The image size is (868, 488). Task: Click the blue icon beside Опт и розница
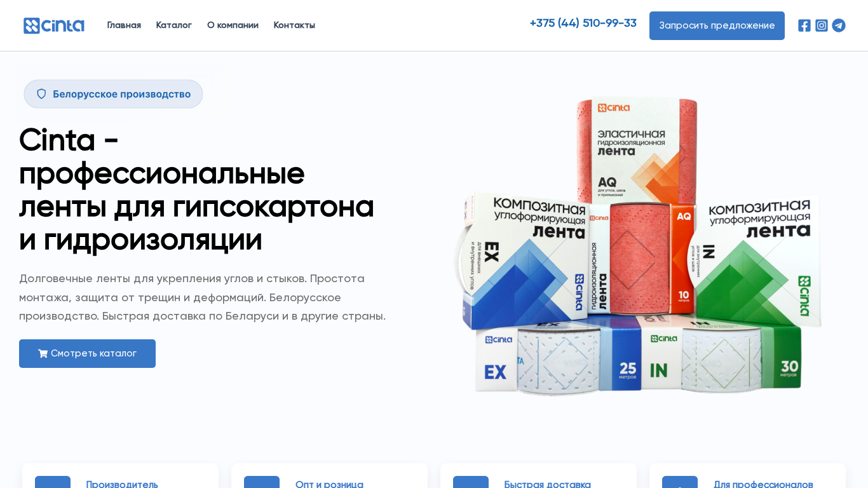[262, 482]
